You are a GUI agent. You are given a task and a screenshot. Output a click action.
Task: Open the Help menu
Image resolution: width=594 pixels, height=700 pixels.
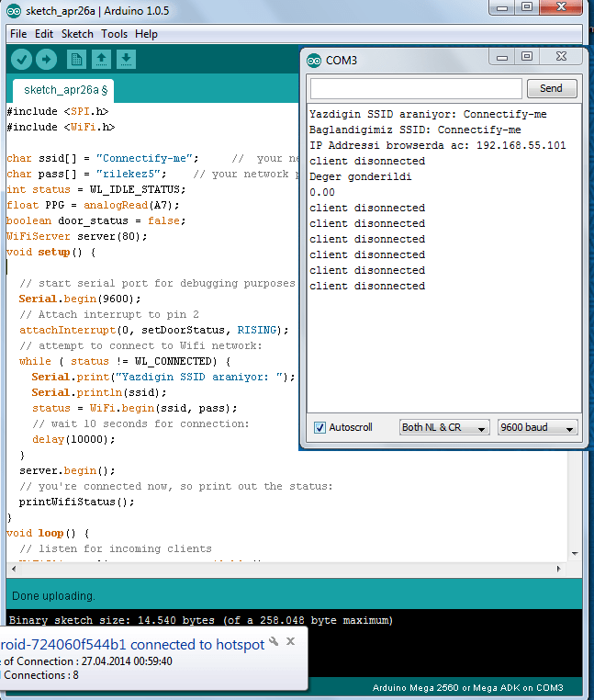(x=146, y=34)
